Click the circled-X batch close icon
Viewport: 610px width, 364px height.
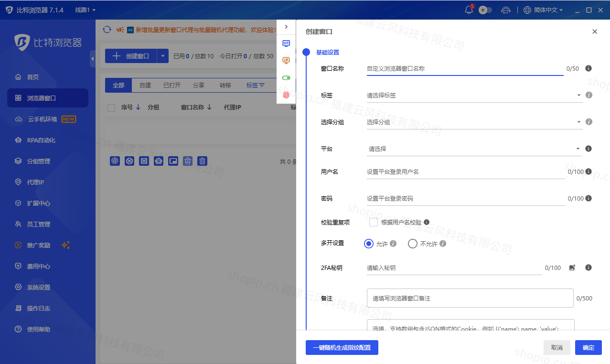click(x=129, y=161)
